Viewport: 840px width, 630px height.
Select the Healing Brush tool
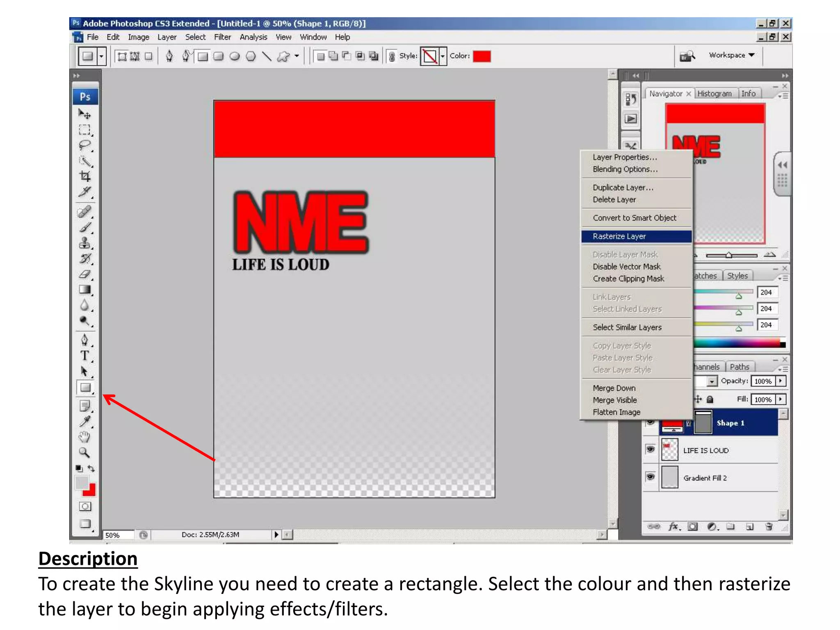click(84, 212)
